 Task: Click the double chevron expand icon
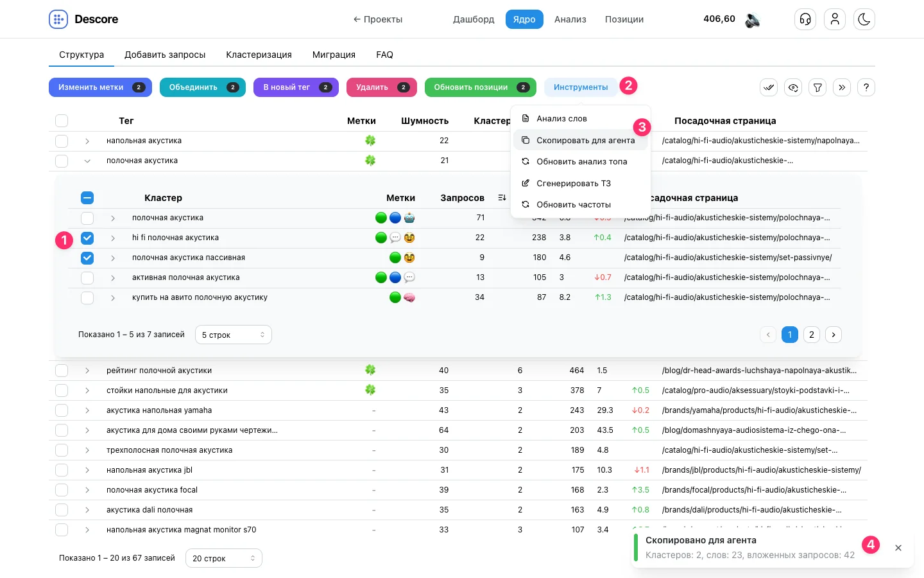click(842, 87)
